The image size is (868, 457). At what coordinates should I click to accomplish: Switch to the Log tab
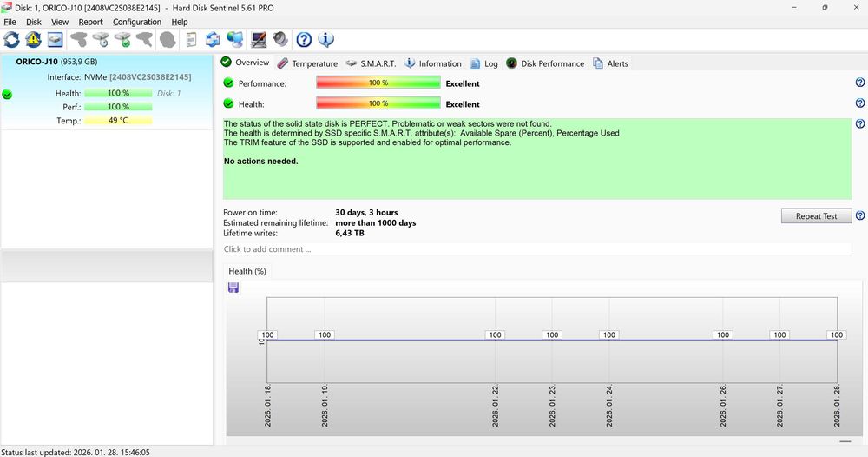(x=483, y=63)
